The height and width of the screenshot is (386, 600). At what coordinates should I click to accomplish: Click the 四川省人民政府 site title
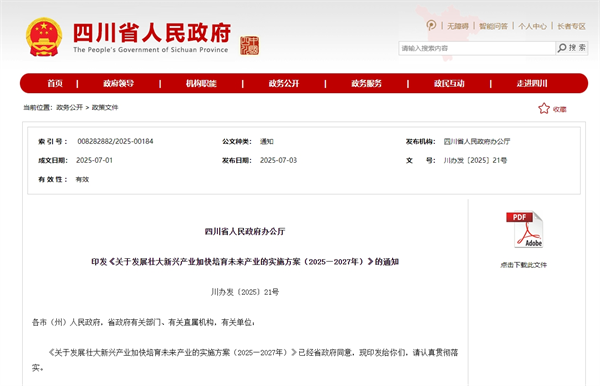coord(152,33)
